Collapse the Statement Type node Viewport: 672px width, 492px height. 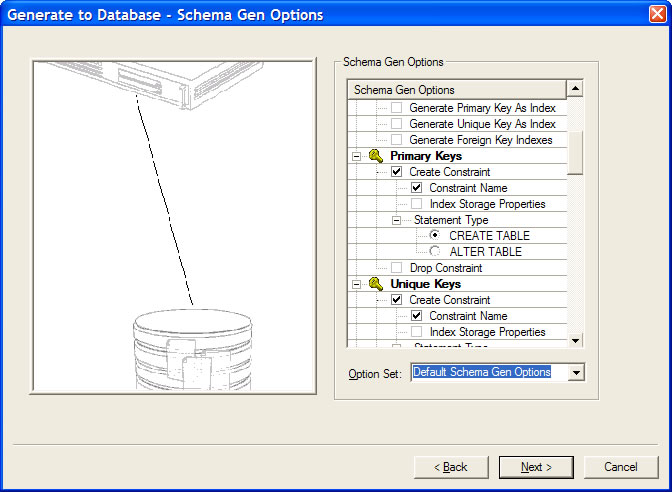point(397,220)
